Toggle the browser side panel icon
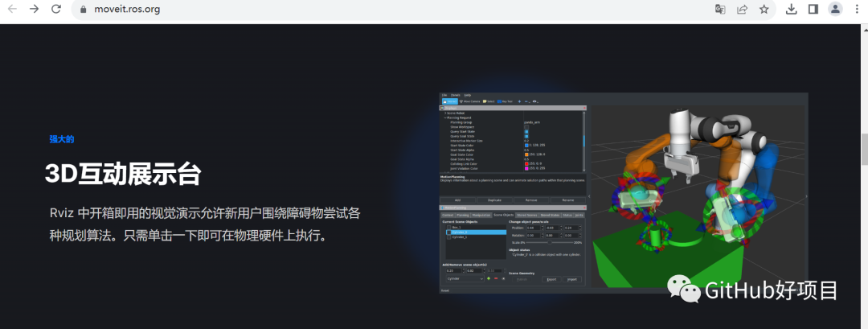Viewport: 868px width, 329px height. 813,9
